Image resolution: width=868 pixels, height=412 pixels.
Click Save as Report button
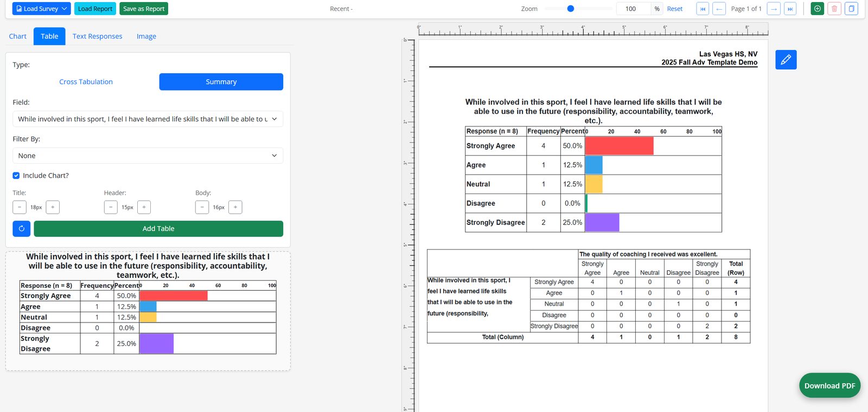coord(144,9)
